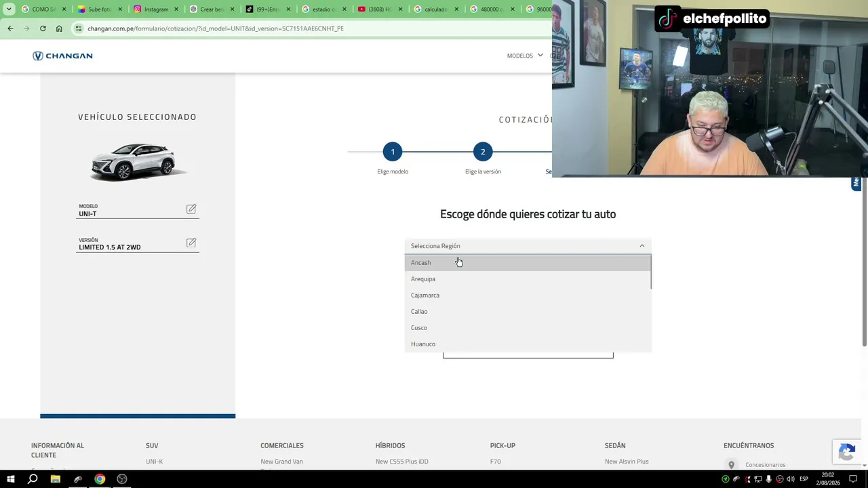Edit the version LIMITED 1.5 AT 2WD

[191, 243]
